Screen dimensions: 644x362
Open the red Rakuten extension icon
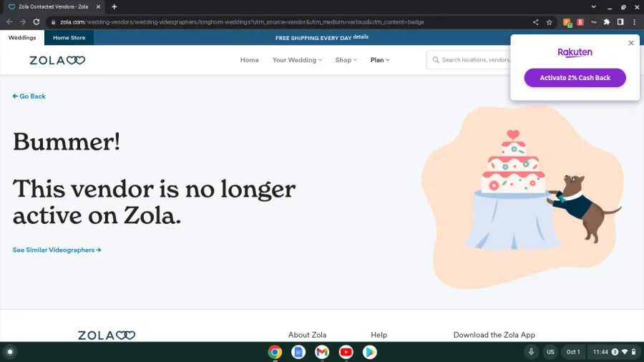tap(580, 22)
